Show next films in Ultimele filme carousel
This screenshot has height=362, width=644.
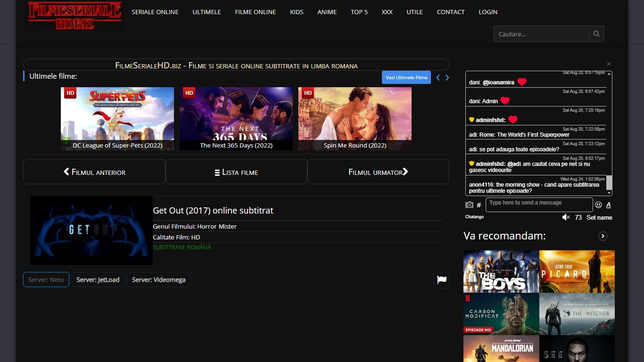(447, 78)
